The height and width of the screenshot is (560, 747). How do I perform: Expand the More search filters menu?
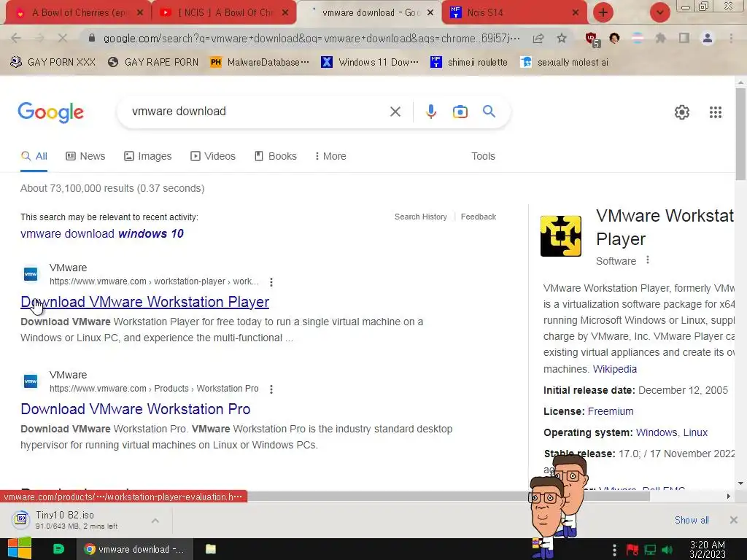click(330, 156)
